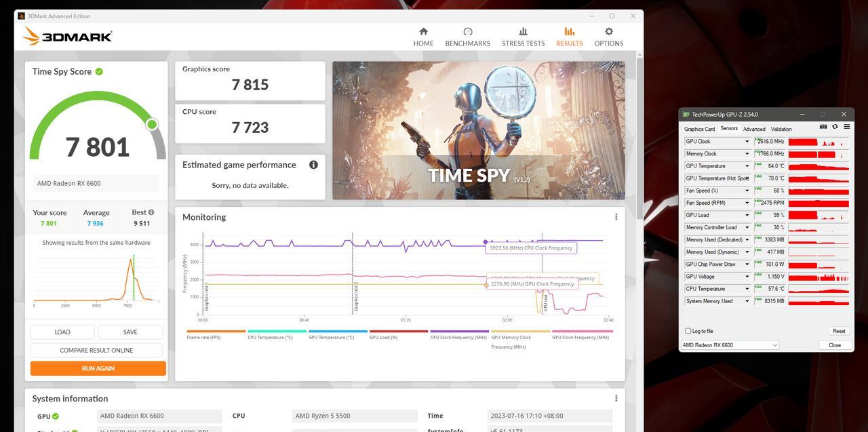Open the Stress Tests section
Screen dimensions: 868x432
click(x=523, y=37)
